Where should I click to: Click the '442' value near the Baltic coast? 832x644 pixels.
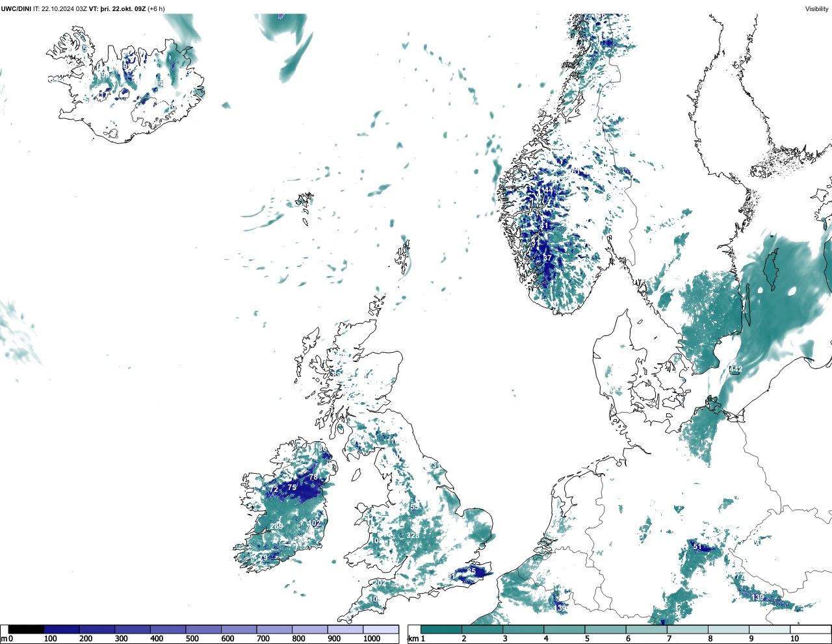pos(735,369)
